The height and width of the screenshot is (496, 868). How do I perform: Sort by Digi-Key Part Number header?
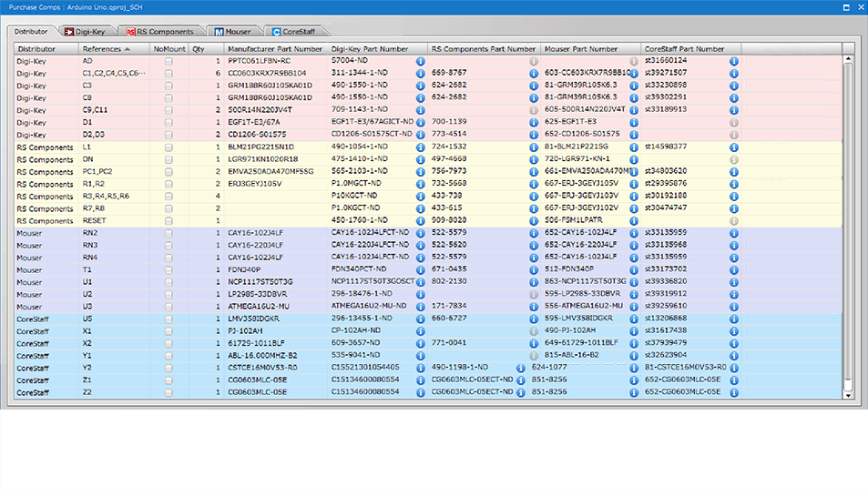(378, 48)
